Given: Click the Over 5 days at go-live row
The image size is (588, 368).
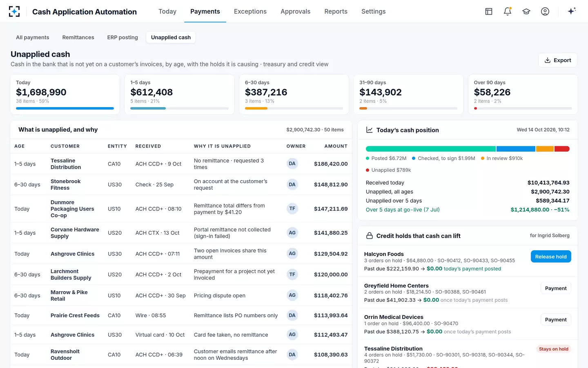Looking at the screenshot, I should pyautogui.click(x=468, y=210).
